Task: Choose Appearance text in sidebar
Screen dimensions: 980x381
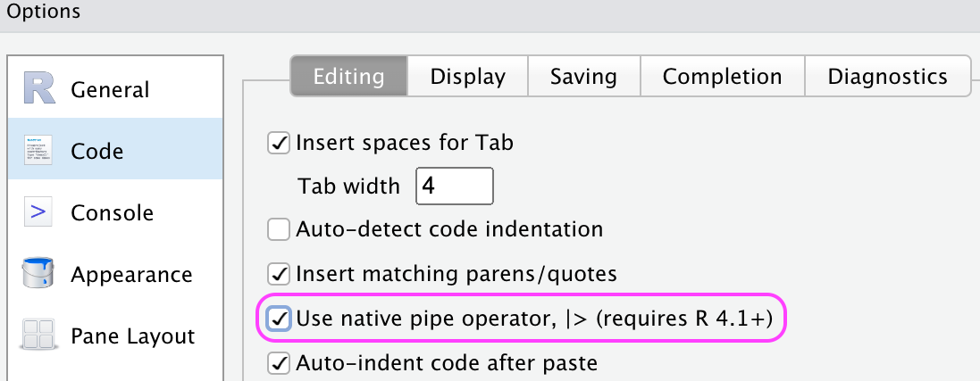Action: [130, 275]
